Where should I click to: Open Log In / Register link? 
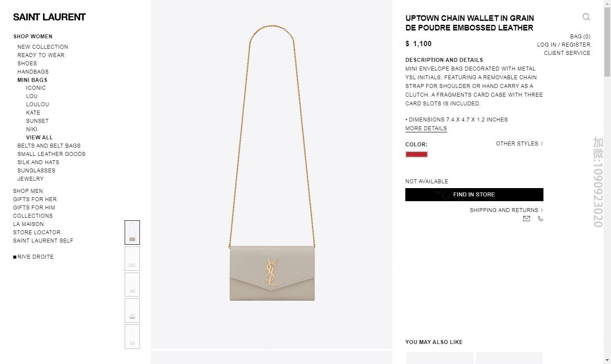pos(564,45)
